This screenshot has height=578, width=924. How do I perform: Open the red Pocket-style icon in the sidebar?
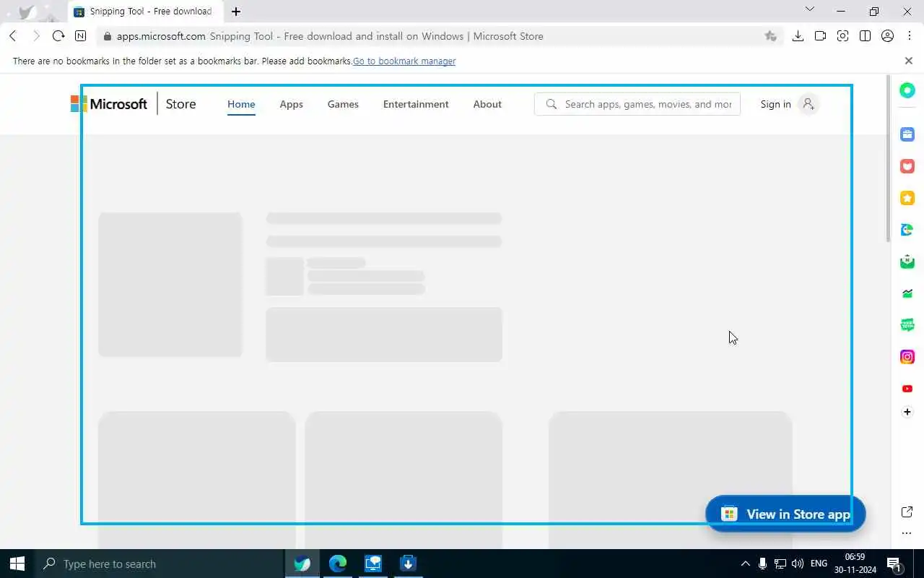[x=907, y=166]
